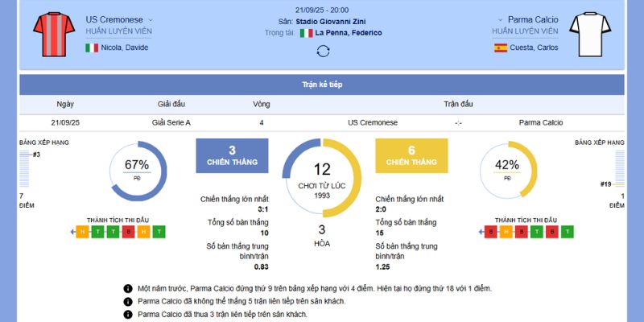Click the yellow '6 Chiến thắng' box

tap(411, 155)
